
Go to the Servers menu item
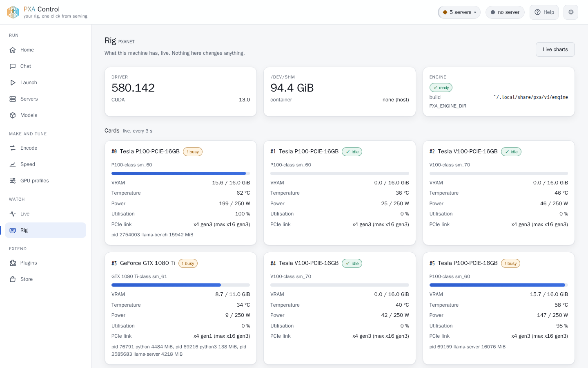pos(45,99)
